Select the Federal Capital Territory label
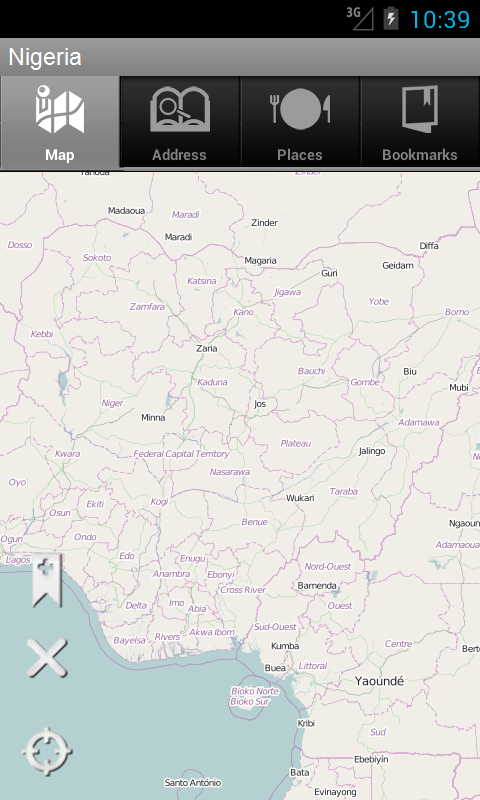This screenshot has height=800, width=480. [x=181, y=454]
